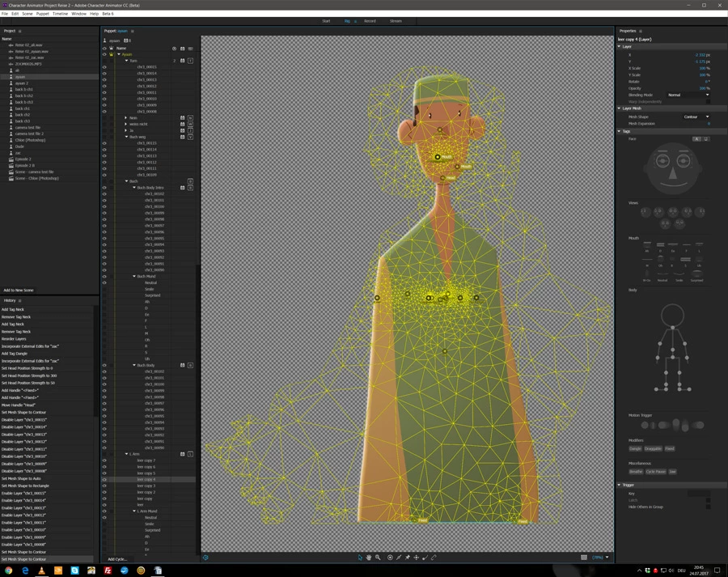Click the Opacity value field

coord(704,88)
